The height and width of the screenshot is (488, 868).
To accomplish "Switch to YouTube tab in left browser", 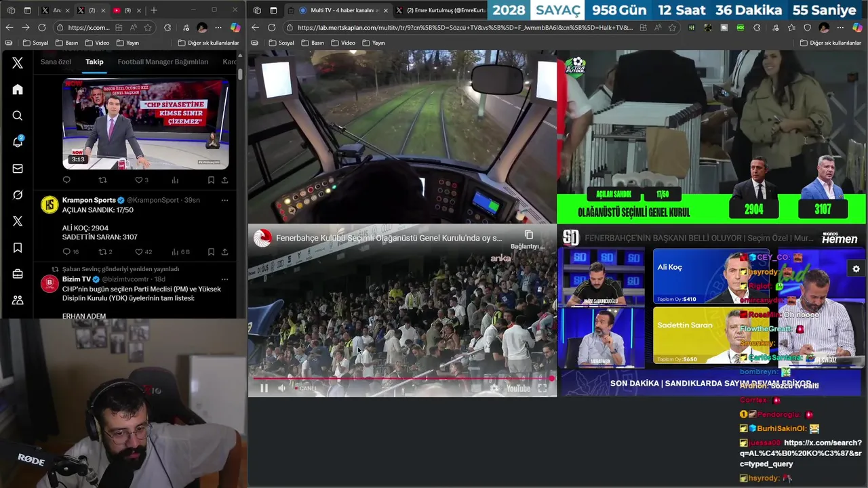I will pyautogui.click(x=126, y=10).
